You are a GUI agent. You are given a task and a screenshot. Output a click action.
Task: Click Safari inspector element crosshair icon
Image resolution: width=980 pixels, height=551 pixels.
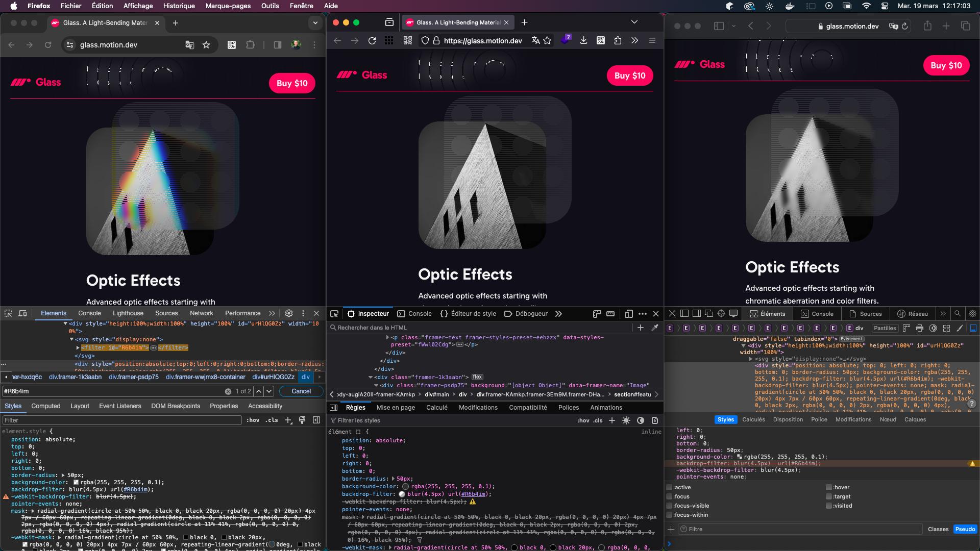pos(721,314)
